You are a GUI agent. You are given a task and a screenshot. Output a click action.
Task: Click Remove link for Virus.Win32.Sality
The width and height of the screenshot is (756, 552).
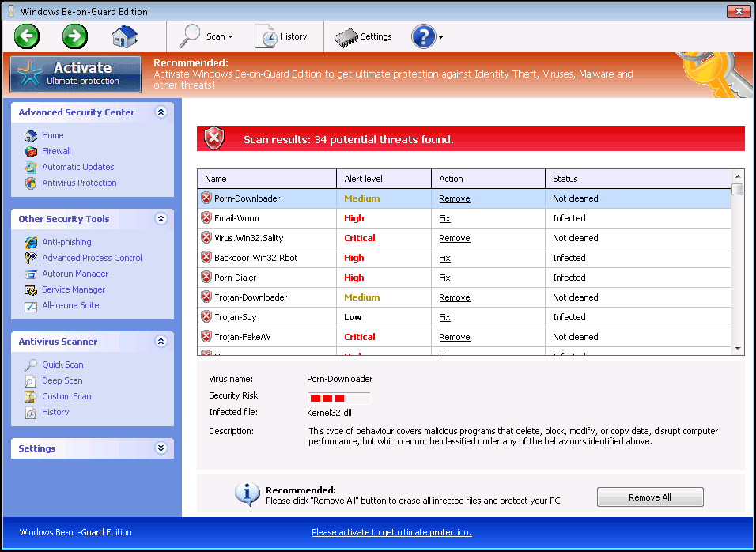click(455, 238)
